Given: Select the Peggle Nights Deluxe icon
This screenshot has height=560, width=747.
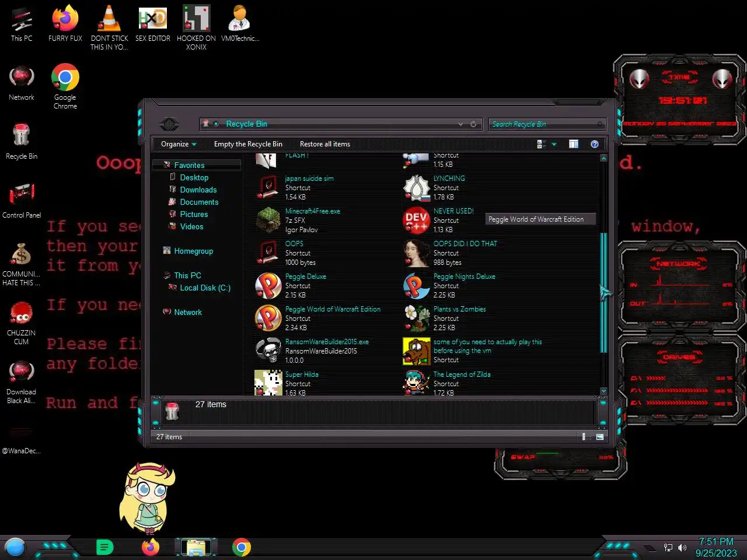Looking at the screenshot, I should coord(417,285).
